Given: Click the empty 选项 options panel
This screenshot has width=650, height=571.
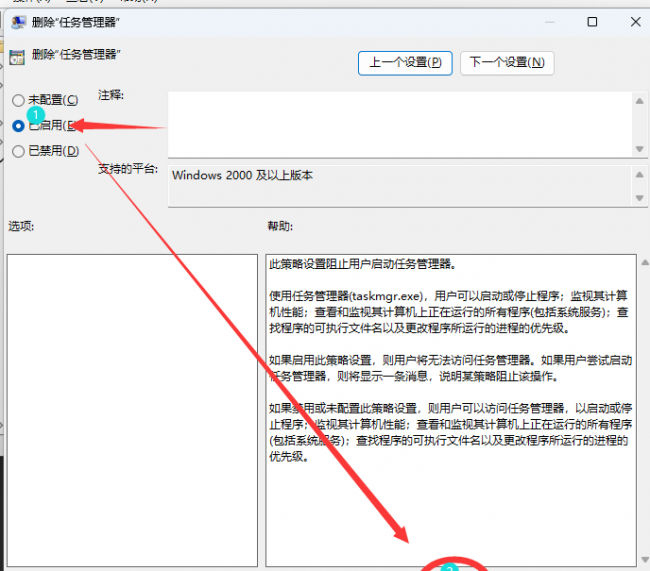Looking at the screenshot, I should click(132, 410).
